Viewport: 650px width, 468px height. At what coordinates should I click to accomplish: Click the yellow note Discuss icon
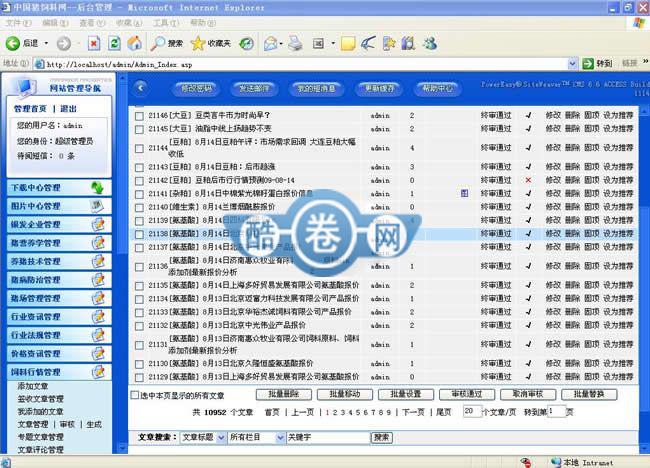pos(348,43)
